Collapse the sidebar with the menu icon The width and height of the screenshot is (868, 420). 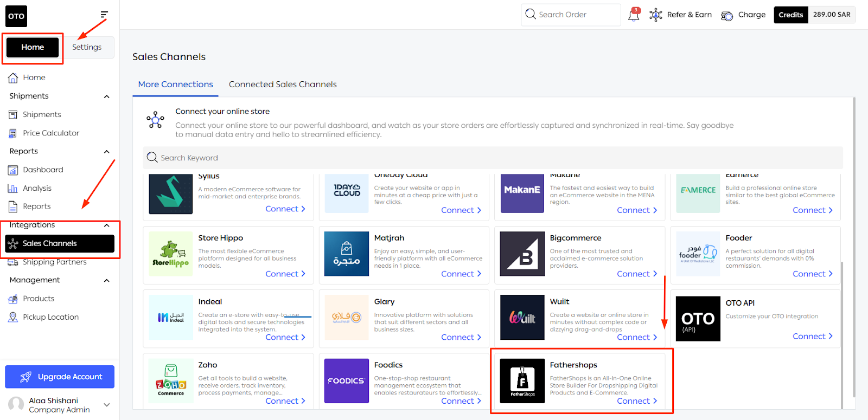(x=104, y=15)
